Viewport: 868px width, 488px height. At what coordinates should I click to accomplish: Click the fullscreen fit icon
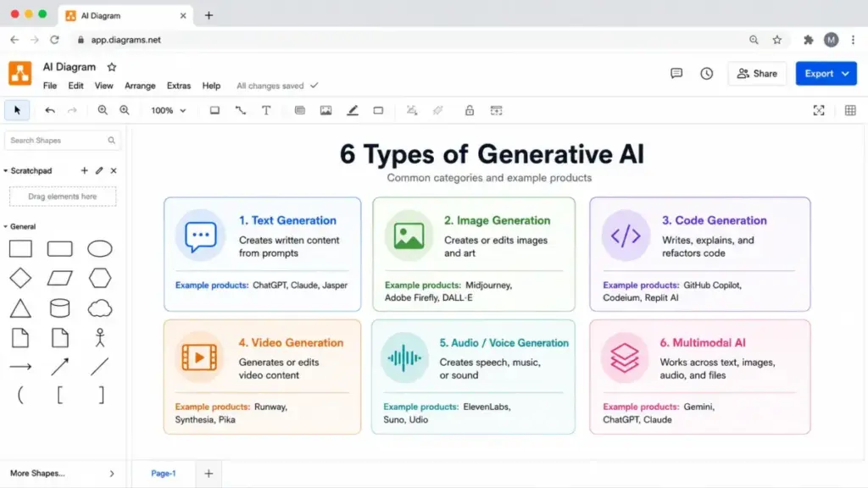click(x=819, y=110)
